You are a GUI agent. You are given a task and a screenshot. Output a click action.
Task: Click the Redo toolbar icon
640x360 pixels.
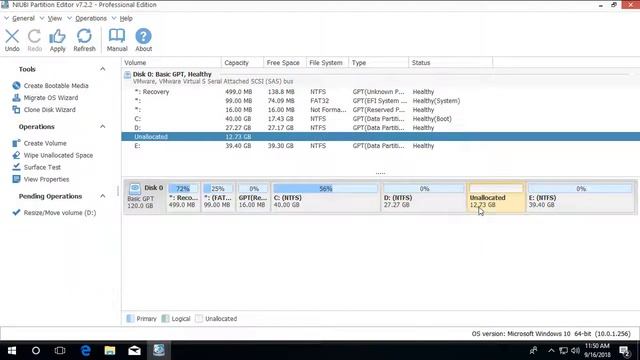click(35, 36)
